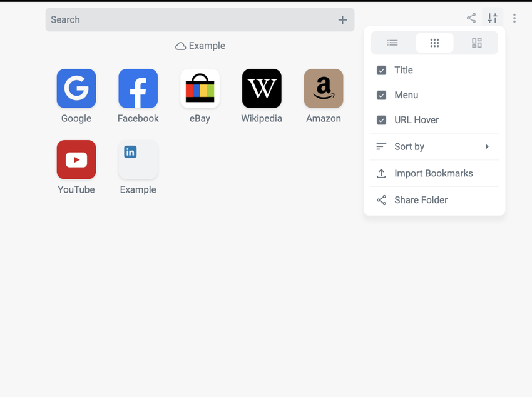This screenshot has height=397, width=532.
Task: Switch to small grid view layout
Action: [x=434, y=43]
